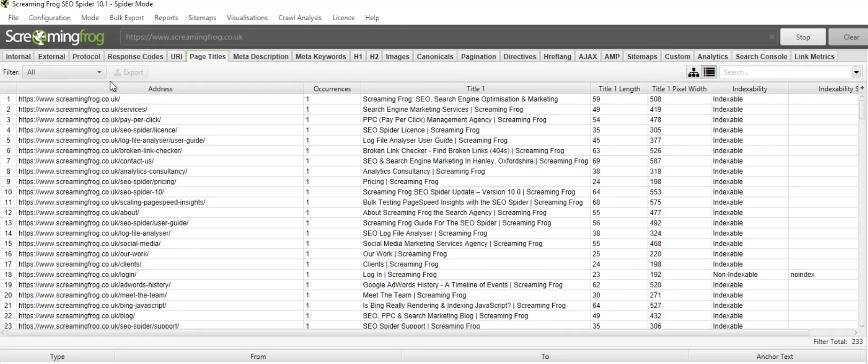Image resolution: width=868 pixels, height=364 pixels.
Task: Click the Export button
Action: tap(129, 72)
